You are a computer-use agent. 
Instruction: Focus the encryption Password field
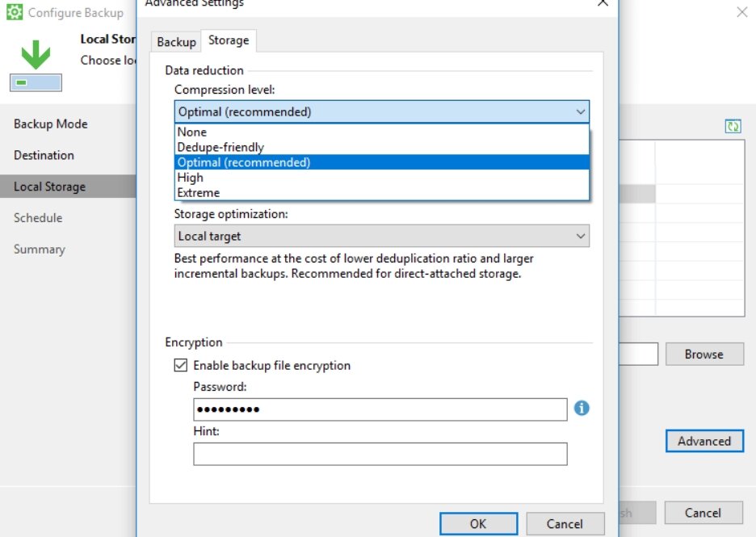[380, 409]
